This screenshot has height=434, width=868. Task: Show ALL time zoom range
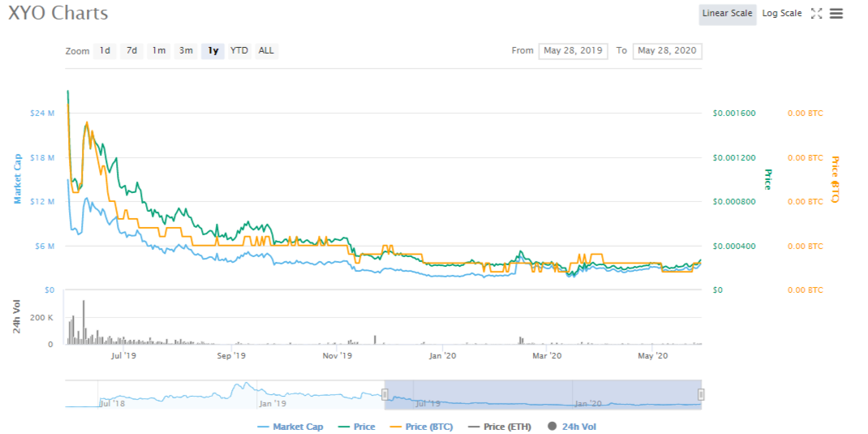(266, 50)
